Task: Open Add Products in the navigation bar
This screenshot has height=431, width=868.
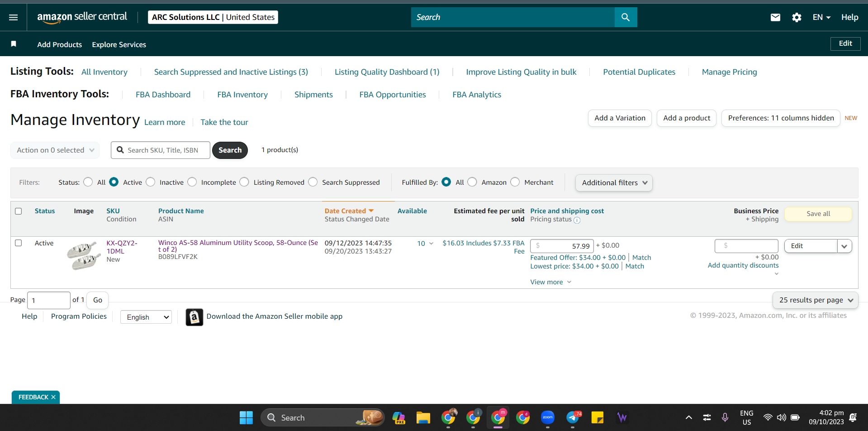Action: (60, 44)
